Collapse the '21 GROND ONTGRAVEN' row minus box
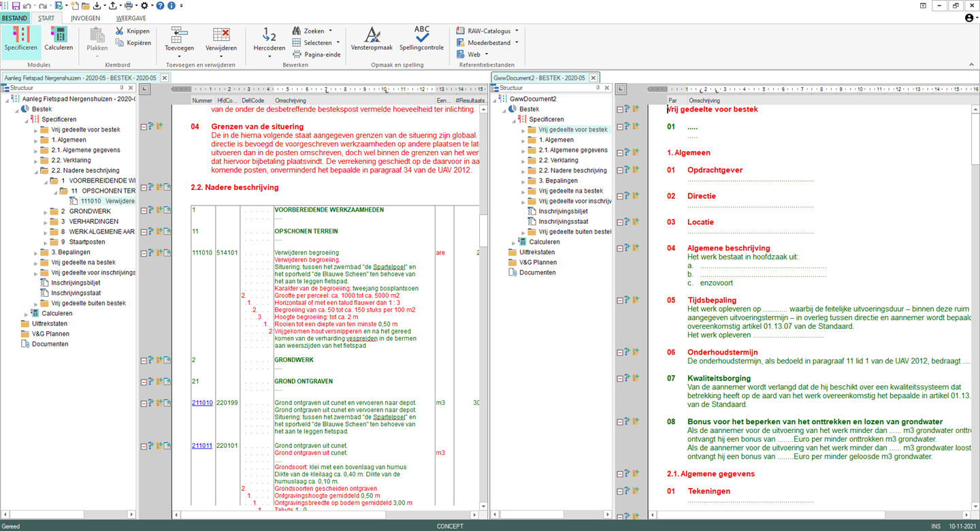Viewport: 980px width, 531px height. pos(144,382)
